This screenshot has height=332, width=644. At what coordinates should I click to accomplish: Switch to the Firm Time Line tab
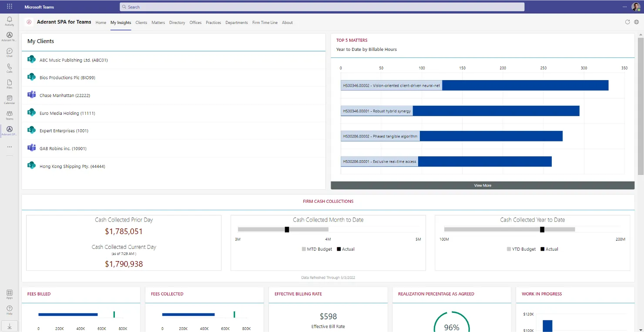click(265, 23)
